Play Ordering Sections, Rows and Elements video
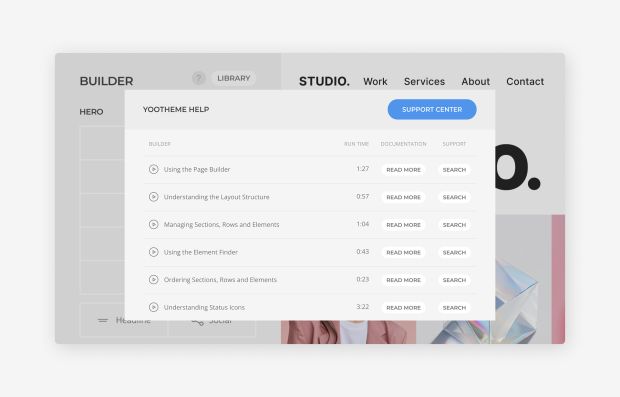This screenshot has width=620, height=397. tap(153, 280)
